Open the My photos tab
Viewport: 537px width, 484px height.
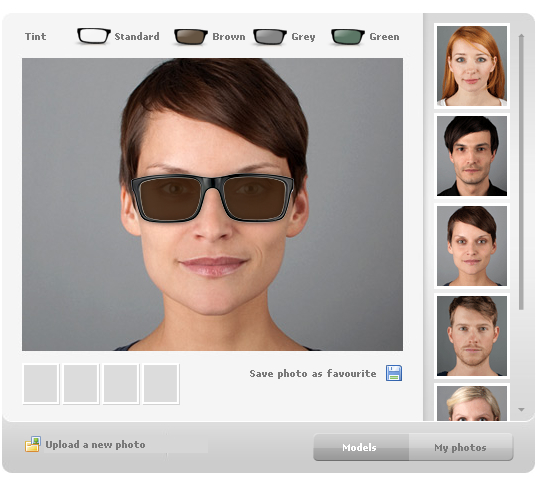[x=461, y=447]
